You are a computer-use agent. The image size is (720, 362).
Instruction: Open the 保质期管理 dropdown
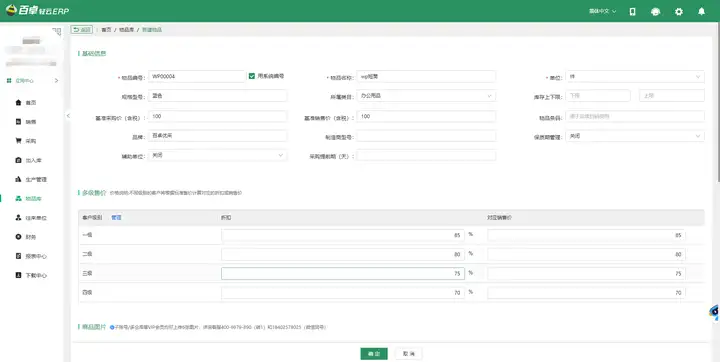635,136
